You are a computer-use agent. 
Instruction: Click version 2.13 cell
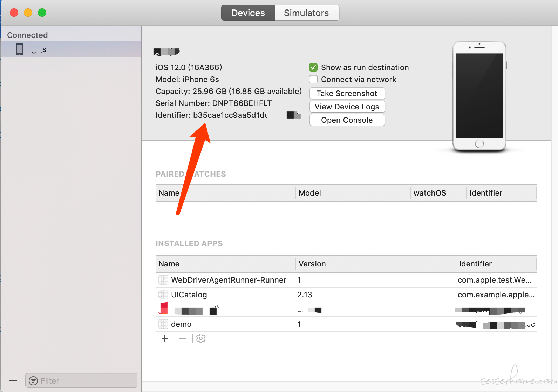coord(305,295)
